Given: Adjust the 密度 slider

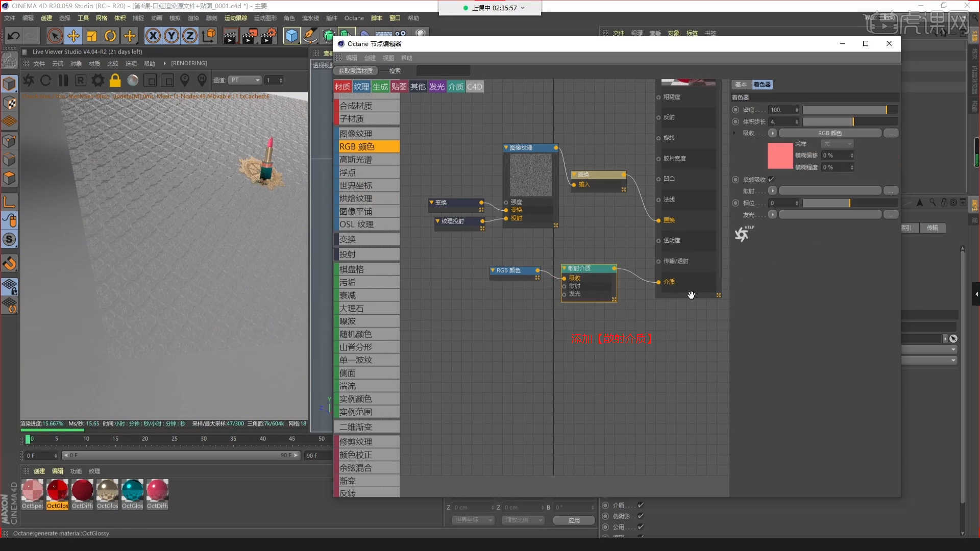Looking at the screenshot, I should [850, 110].
